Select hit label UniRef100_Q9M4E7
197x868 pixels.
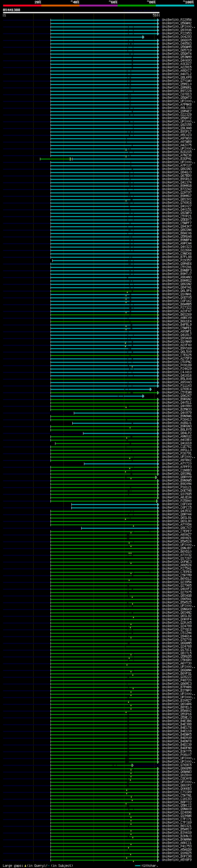coord(177,111)
